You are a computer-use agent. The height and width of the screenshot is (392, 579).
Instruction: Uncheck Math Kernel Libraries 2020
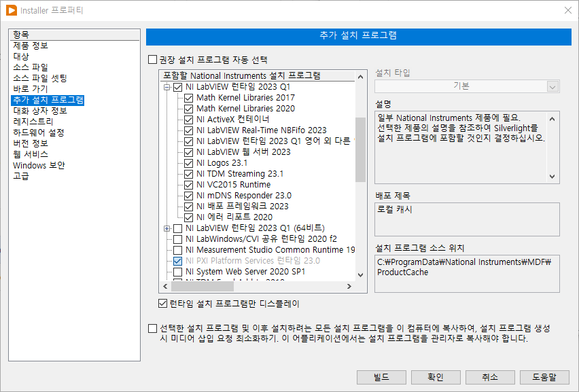[x=189, y=109]
